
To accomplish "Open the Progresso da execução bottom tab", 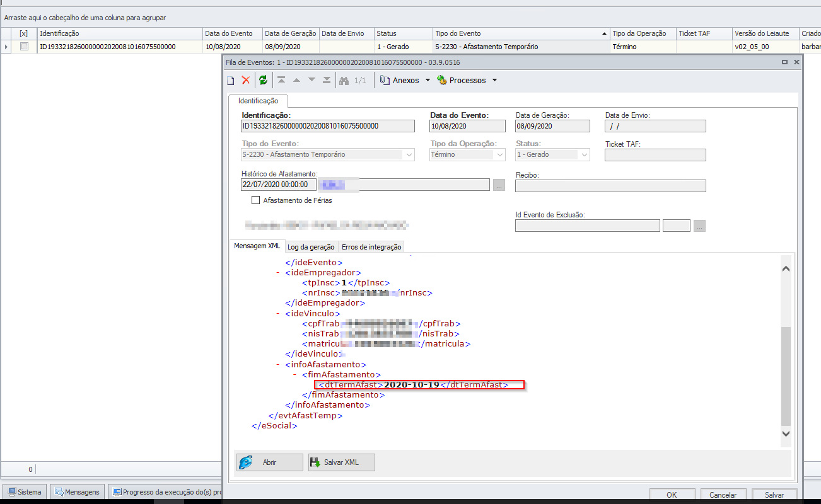I will click(166, 492).
